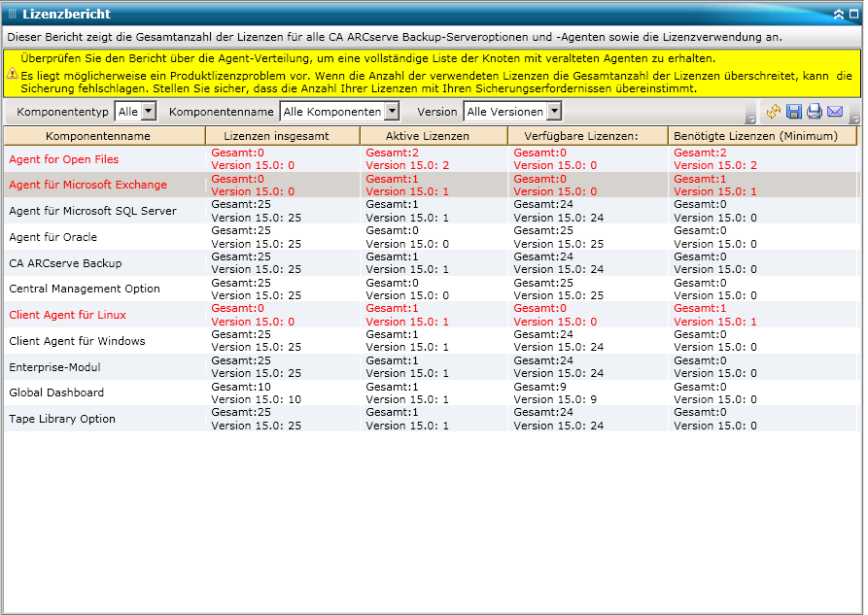Select the Global Dashboard row
The height and width of the screenshot is (615, 868).
pyautogui.click(x=431, y=393)
